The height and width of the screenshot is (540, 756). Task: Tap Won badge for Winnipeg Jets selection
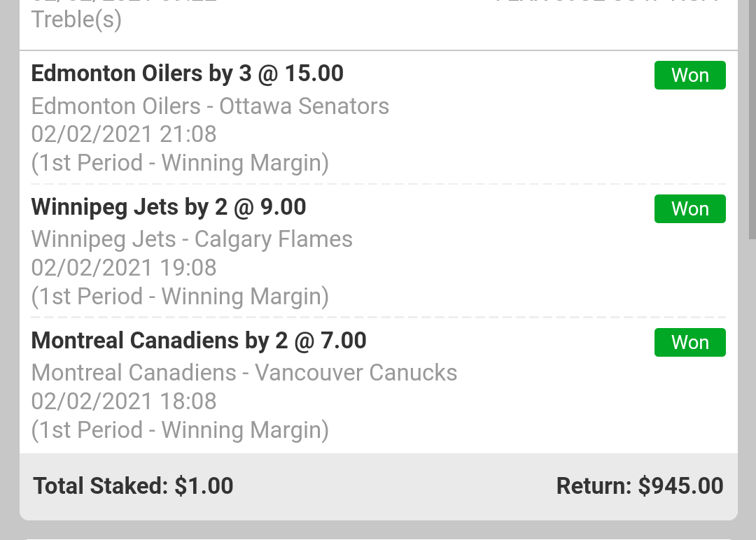tap(689, 209)
